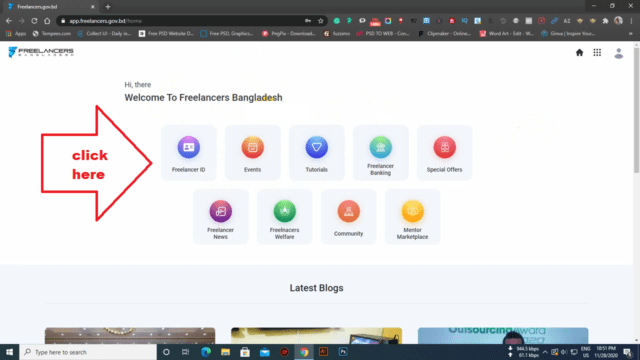Image resolution: width=640 pixels, height=360 pixels.
Task: Close the Freelancers.gov.bd tab
Action: pyautogui.click(x=93, y=7)
